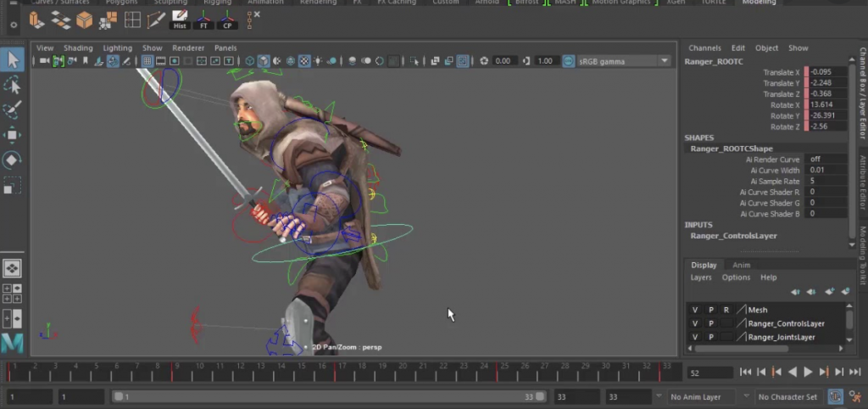Toggle visibility V of Ranger_ControlsLayer

click(695, 323)
